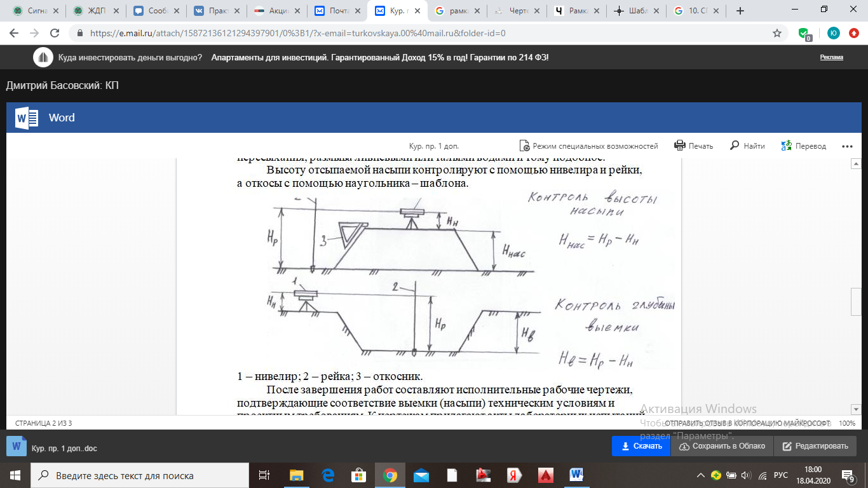Open the Chrome profile avatar «Ю»

[x=833, y=33]
